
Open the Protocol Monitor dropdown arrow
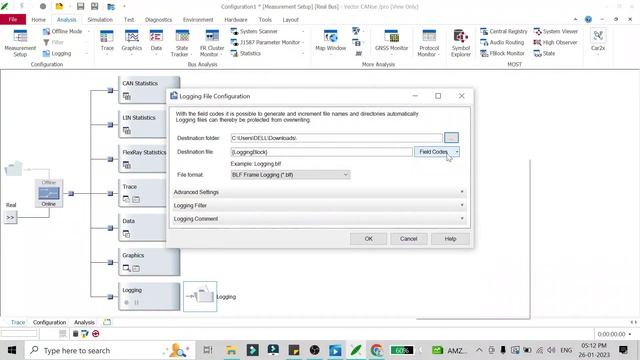coord(439,55)
